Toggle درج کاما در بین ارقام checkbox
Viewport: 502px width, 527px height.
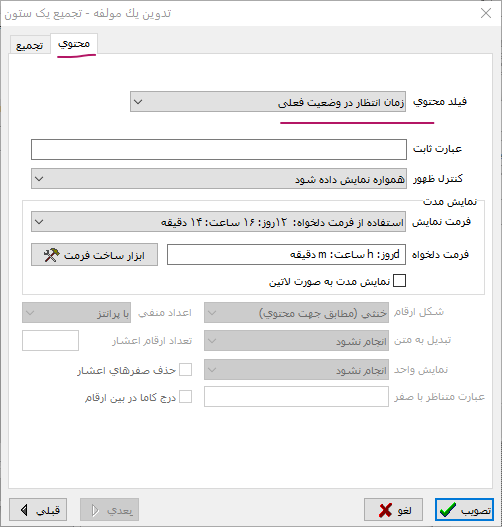click(x=185, y=397)
